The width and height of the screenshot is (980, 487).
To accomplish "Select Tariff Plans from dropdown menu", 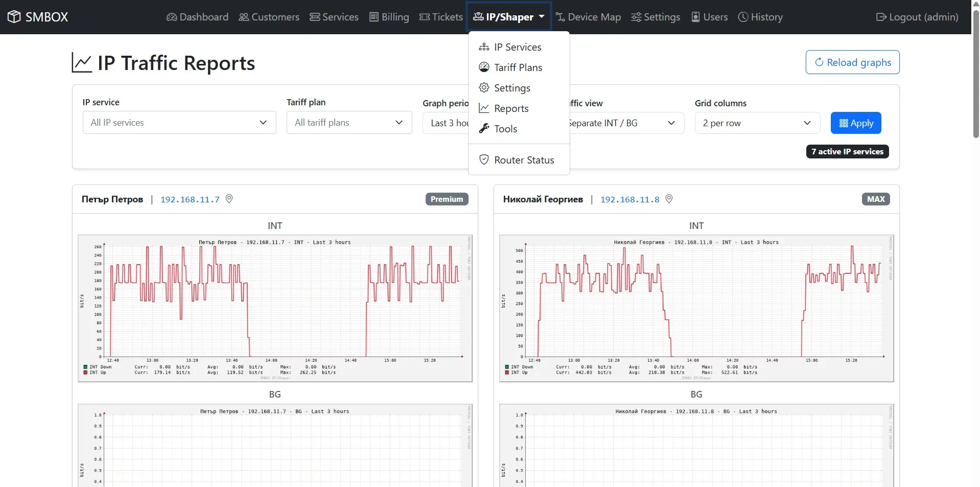I will pos(519,67).
